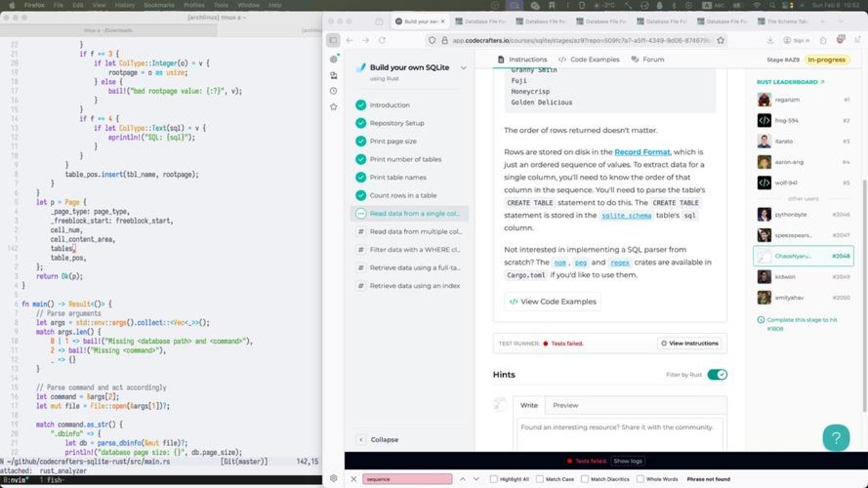Image resolution: width=868 pixels, height=488 pixels.
Task: Enable the Whole Words checkbox
Action: (x=640, y=479)
